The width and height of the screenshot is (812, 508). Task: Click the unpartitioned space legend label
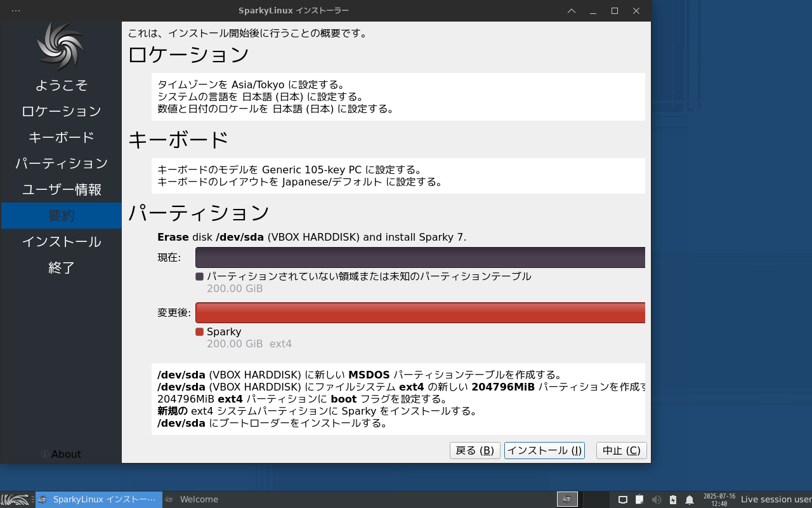click(369, 276)
